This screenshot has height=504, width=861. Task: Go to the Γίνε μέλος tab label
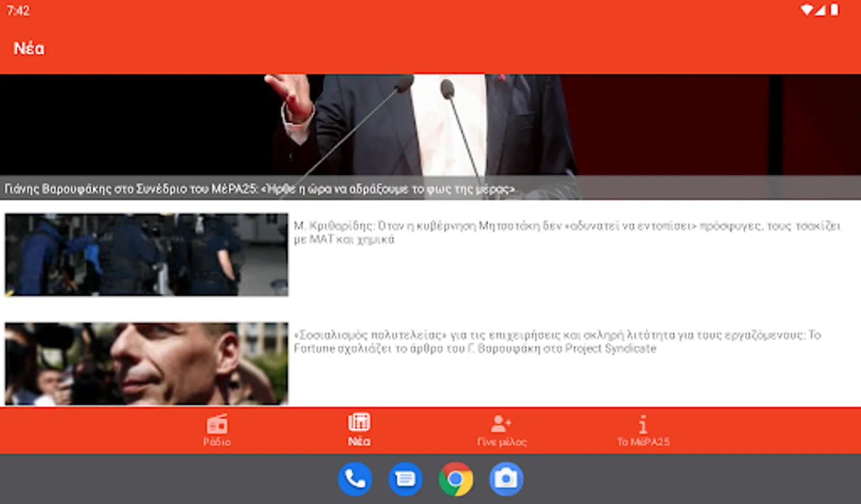point(502,442)
